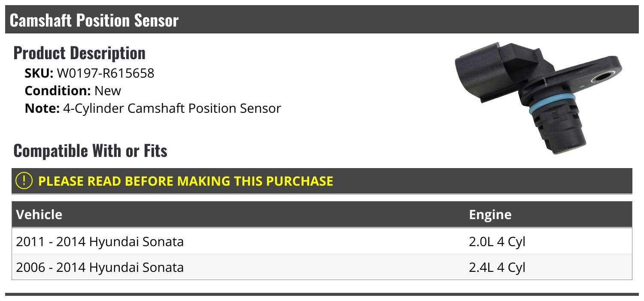Click "PLEASE READ BEFORE MAKING THIS PURCHASE" banner text
644x301 pixels.
point(185,181)
